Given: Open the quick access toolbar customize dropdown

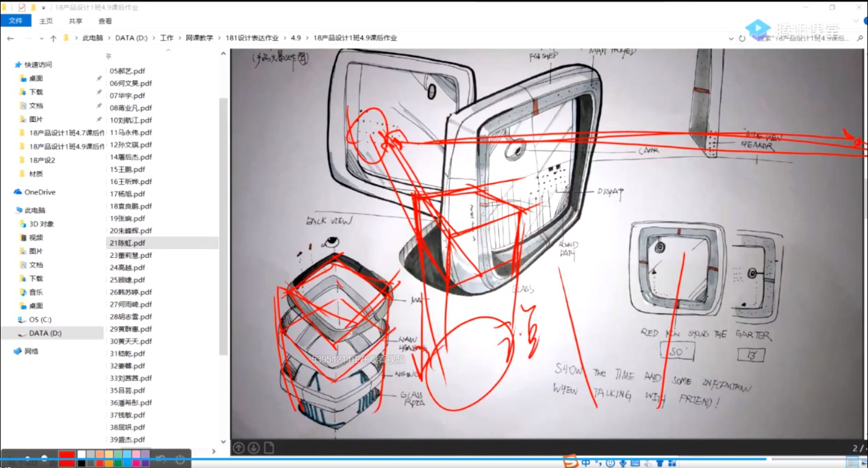Looking at the screenshot, I should click(44, 8).
